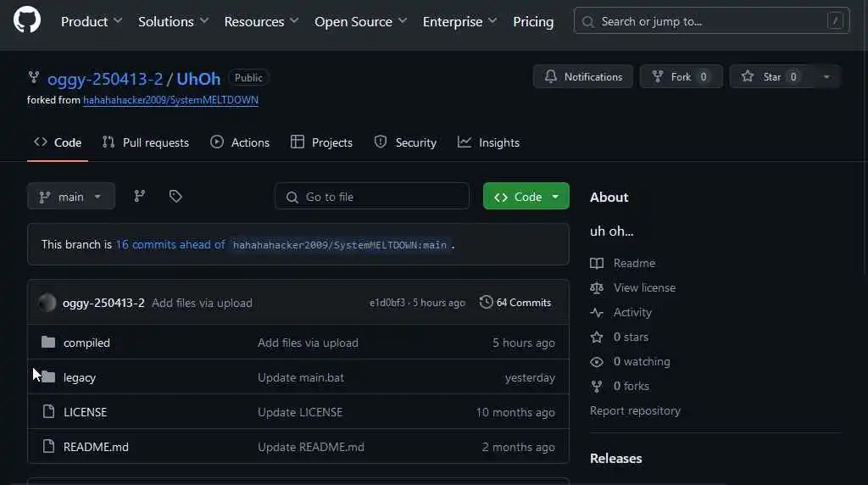Open the 64 Commits history link
Viewport: 868px width, 485px height.
point(515,303)
